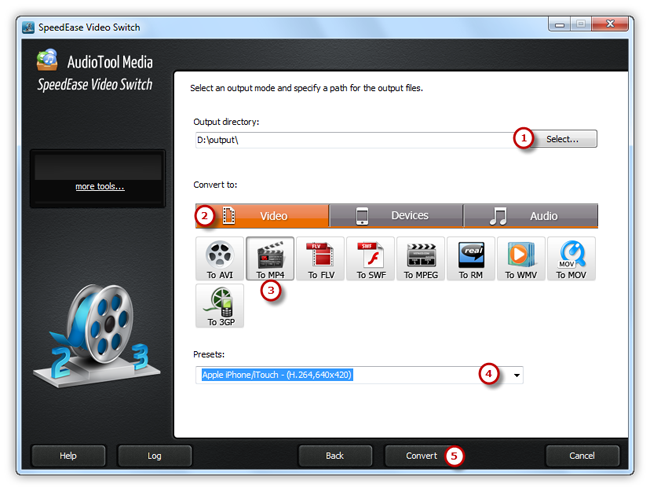
Task: Minimize the SpeedEase Video Switch window
Action: pyautogui.click(x=560, y=24)
